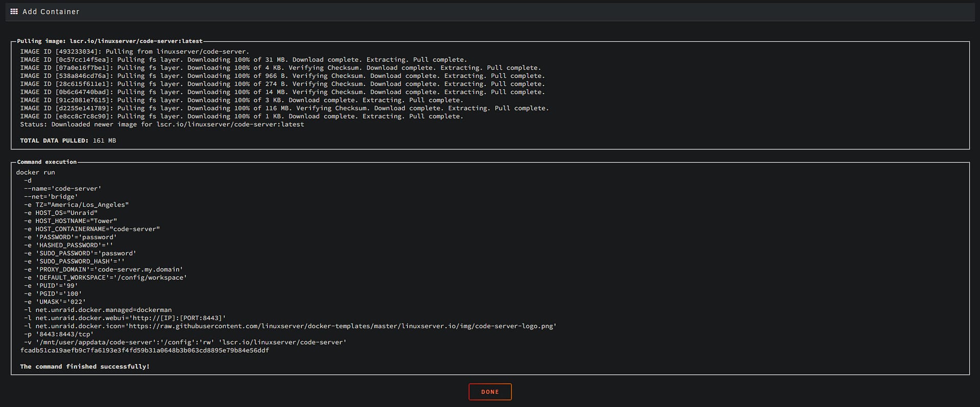Screen dimensions: 980x407
Task: Click the port mapping '8443:8443/tcp' line
Action: point(59,334)
